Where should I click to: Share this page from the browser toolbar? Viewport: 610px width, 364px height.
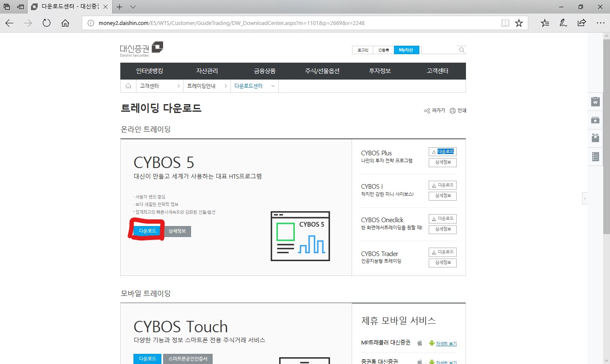pos(582,23)
